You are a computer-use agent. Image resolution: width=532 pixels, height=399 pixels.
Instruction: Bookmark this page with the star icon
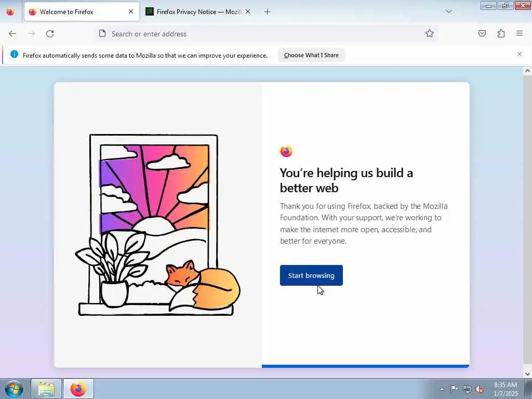coord(430,34)
